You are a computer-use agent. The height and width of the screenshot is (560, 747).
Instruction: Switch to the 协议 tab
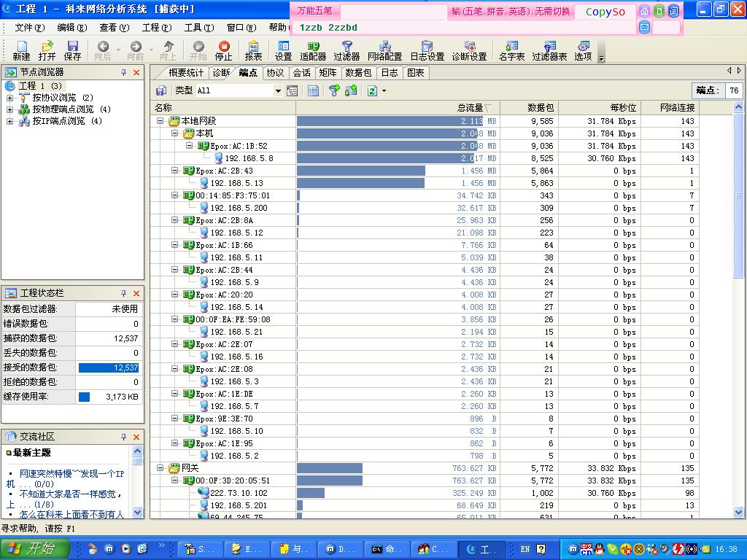coord(275,73)
